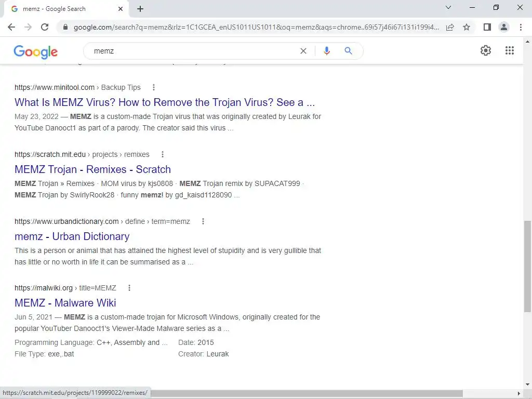Click the horizontal scrollbar thumb
This screenshot has width=532, height=399.
[x=307, y=393]
